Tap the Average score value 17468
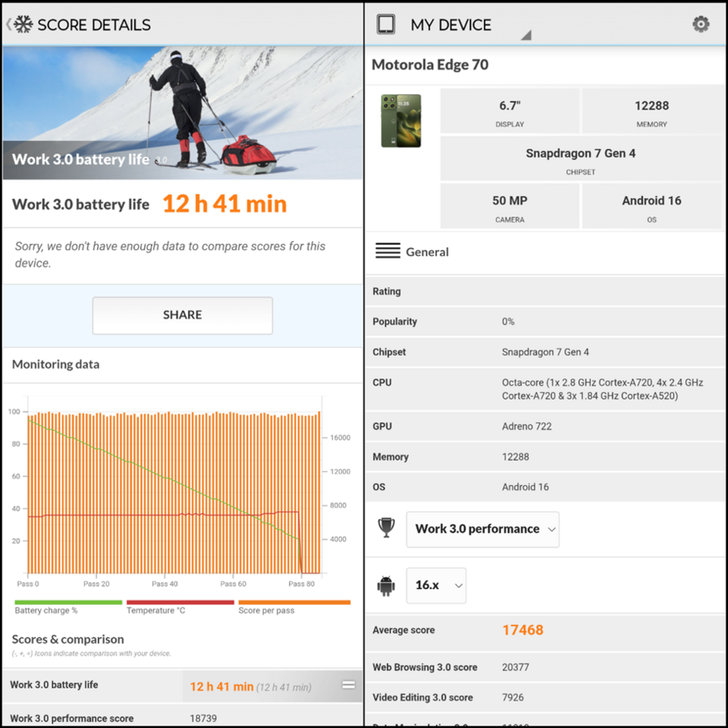This screenshot has height=728, width=728. click(x=522, y=630)
